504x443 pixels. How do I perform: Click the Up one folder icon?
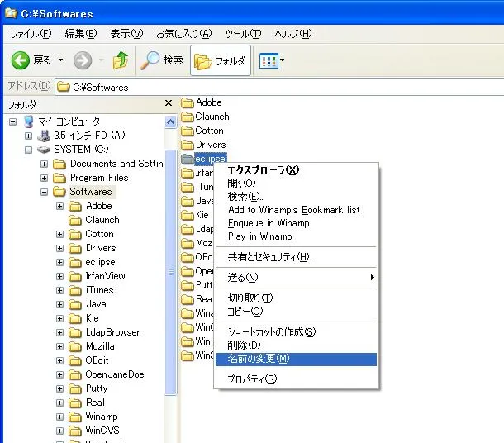tap(121, 60)
